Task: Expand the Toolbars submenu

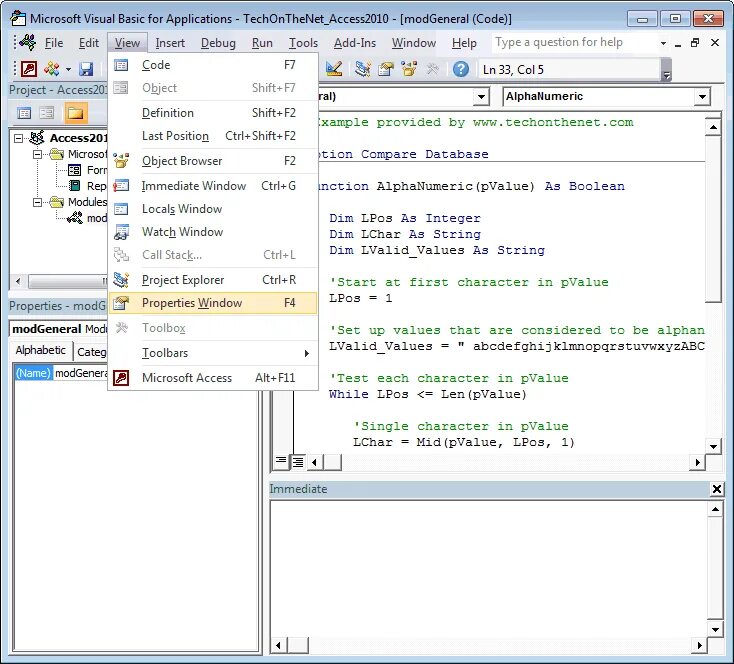Action: tap(213, 353)
